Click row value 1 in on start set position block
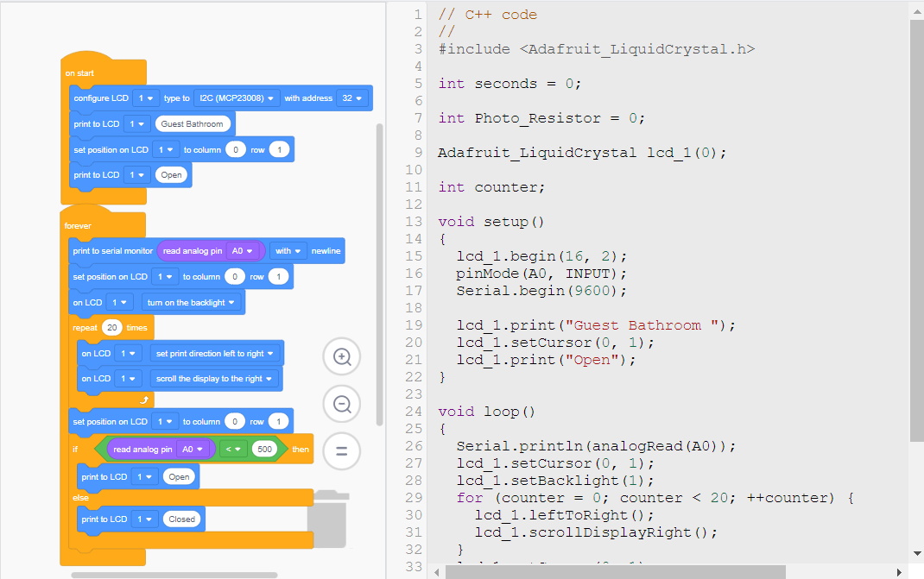Image resolution: width=924 pixels, height=579 pixels. (279, 150)
